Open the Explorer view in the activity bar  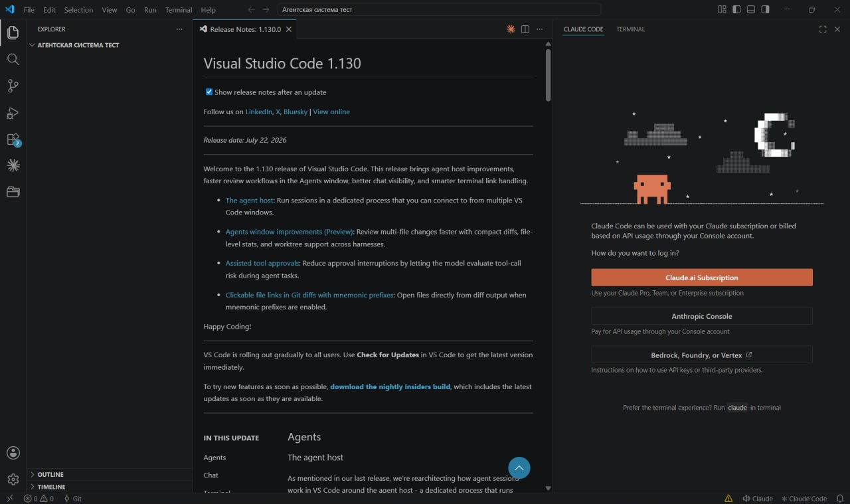click(x=13, y=33)
